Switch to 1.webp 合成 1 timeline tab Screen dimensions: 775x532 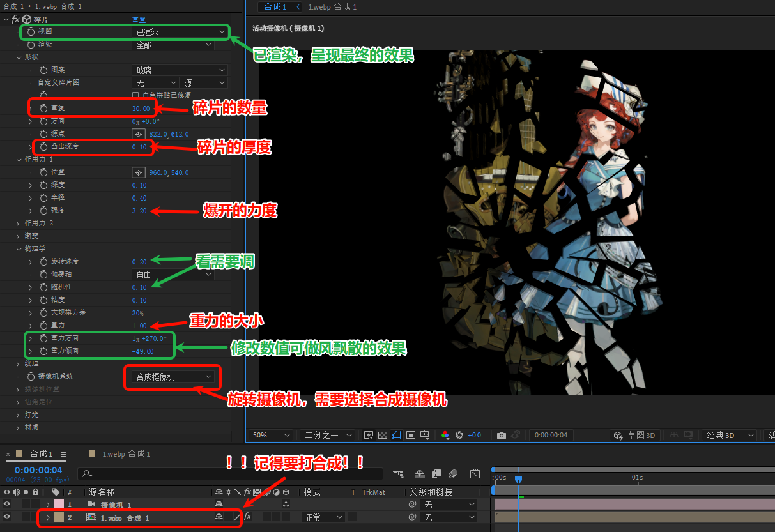(x=125, y=454)
